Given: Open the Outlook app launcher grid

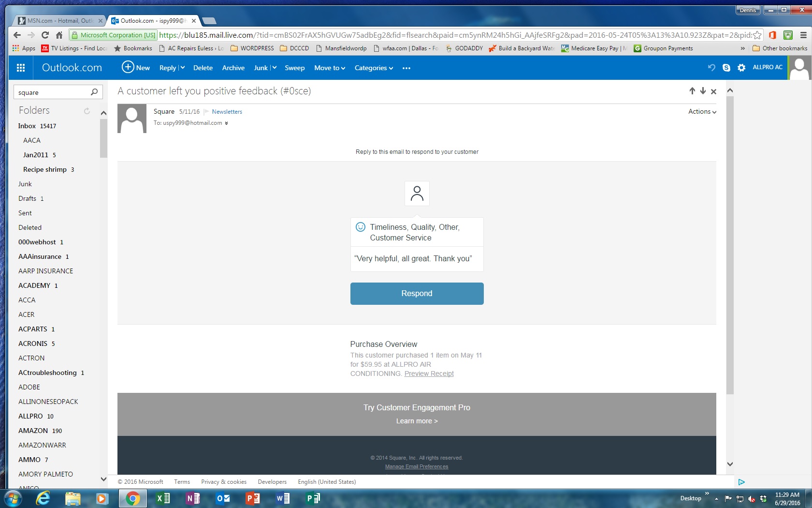Looking at the screenshot, I should click(21, 68).
